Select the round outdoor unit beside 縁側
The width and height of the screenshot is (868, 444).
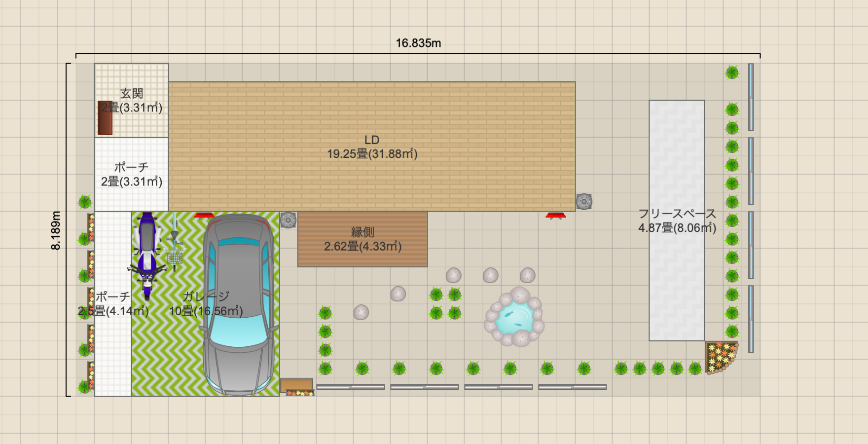click(289, 220)
